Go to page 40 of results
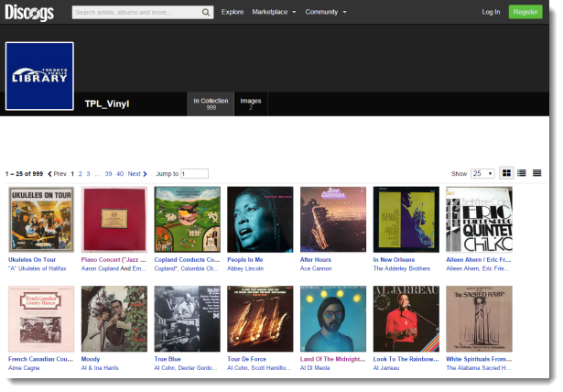 tap(120, 174)
